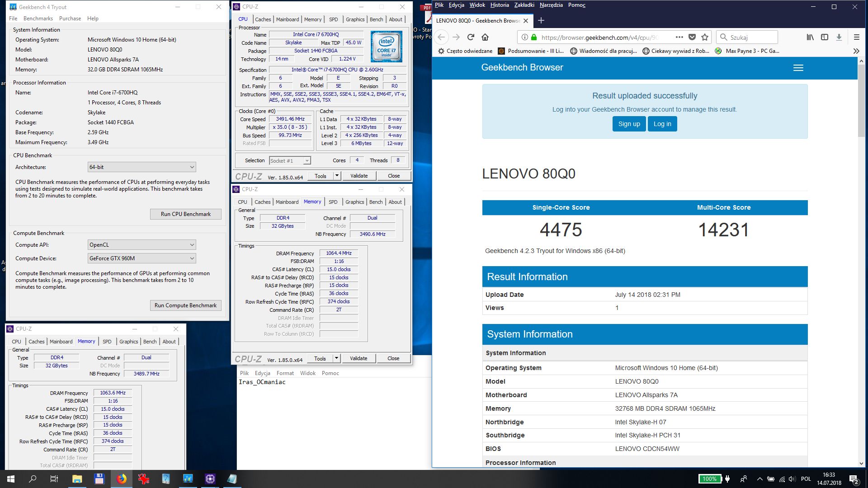The width and height of the screenshot is (868, 488).
Task: Switch to CPU-Z purple chip icon on taskbar
Action: (x=210, y=479)
